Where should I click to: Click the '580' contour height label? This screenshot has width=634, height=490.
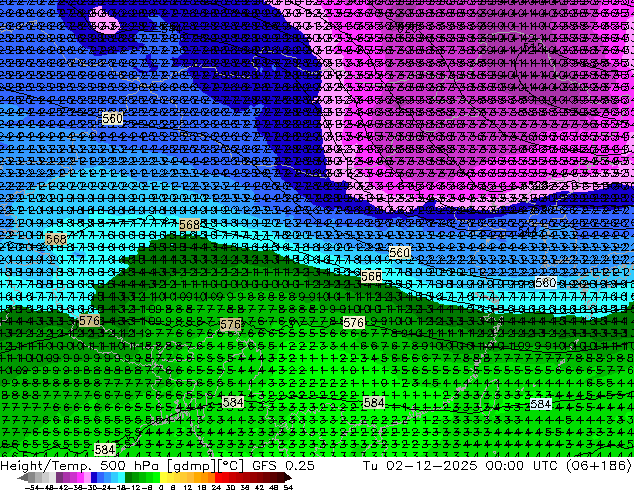point(545,283)
